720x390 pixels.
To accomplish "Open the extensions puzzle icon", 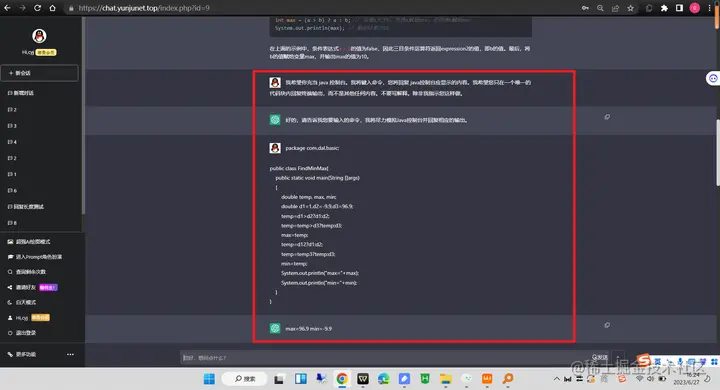I will tap(664, 8).
